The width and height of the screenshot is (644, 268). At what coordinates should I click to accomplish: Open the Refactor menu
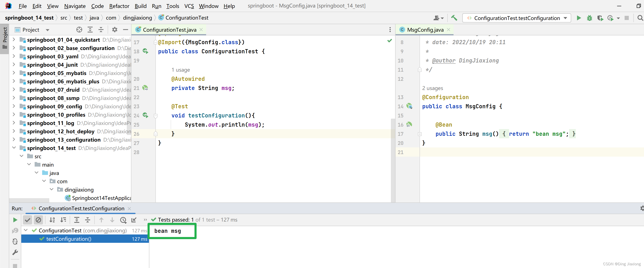click(x=119, y=6)
